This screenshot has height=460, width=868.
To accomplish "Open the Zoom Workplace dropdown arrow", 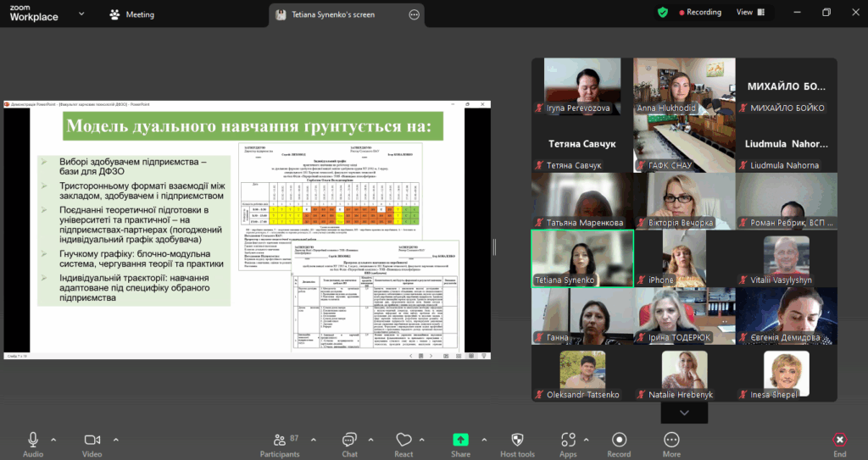I will (x=81, y=14).
